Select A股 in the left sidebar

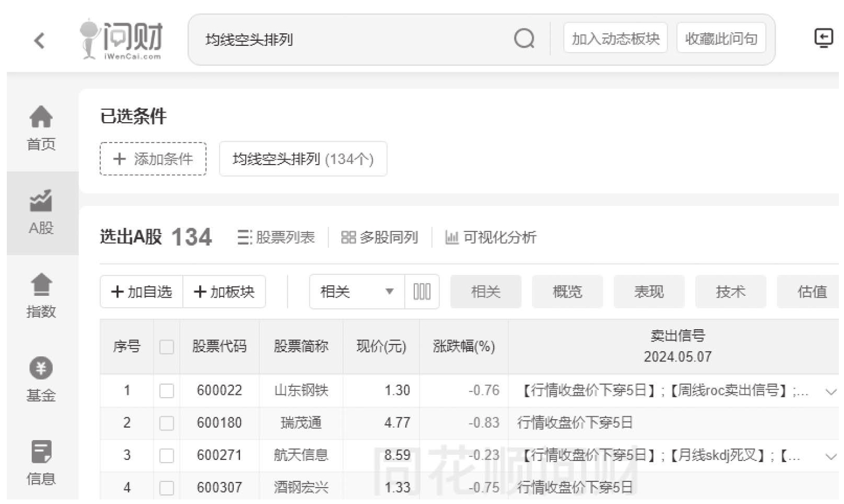click(41, 213)
